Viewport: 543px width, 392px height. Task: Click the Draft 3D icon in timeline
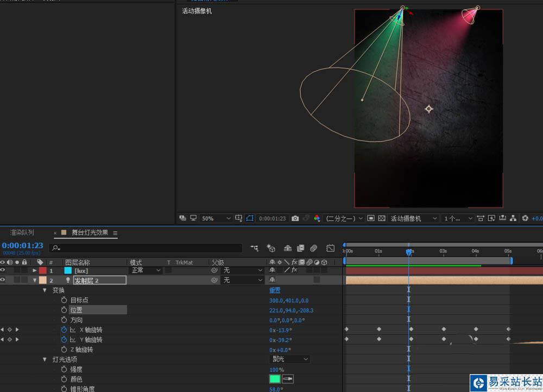tap(271, 248)
